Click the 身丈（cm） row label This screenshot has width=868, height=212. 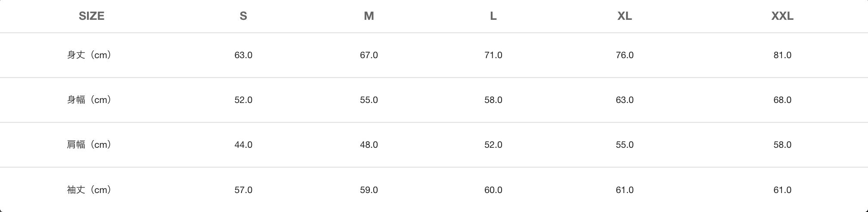tap(89, 55)
